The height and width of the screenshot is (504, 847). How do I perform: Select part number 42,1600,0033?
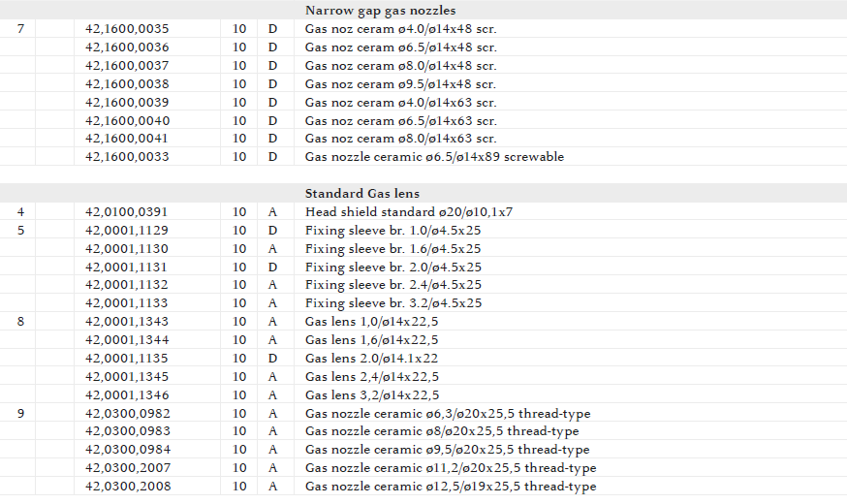point(127,157)
